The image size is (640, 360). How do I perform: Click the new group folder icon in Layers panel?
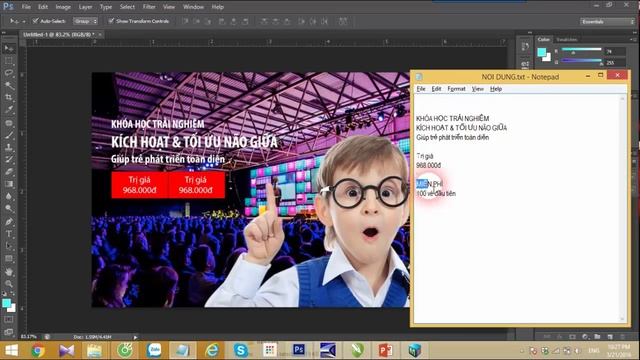pyautogui.click(x=597, y=337)
